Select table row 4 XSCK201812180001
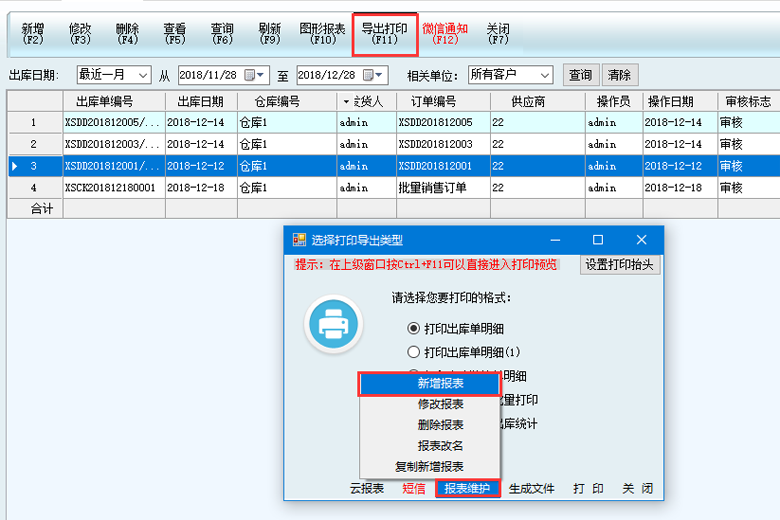 110,187
